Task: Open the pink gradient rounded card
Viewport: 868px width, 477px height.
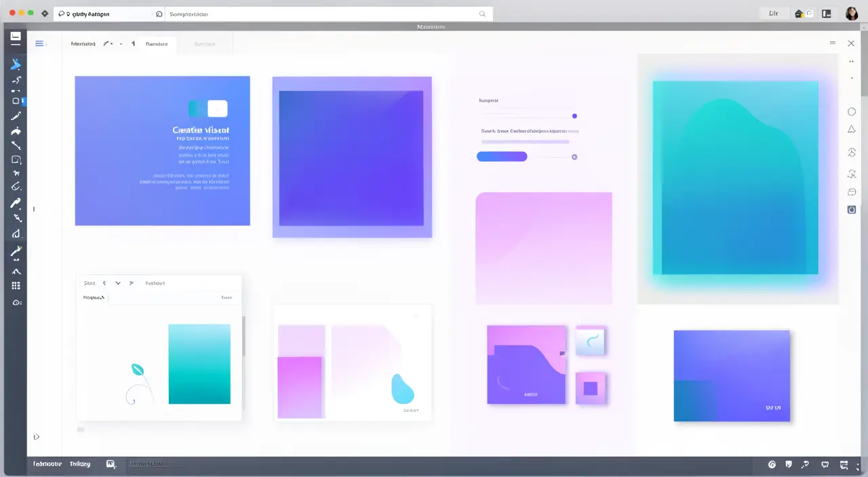Action: pyautogui.click(x=544, y=249)
